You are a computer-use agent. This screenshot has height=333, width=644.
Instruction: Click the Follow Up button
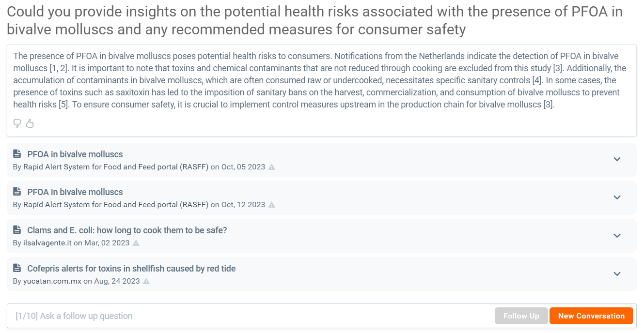[521, 316]
